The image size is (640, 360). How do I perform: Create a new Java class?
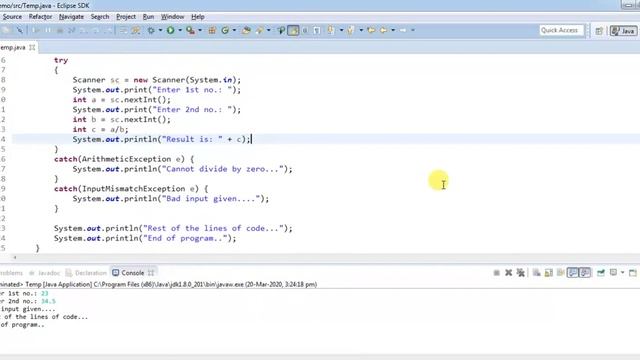click(225, 30)
